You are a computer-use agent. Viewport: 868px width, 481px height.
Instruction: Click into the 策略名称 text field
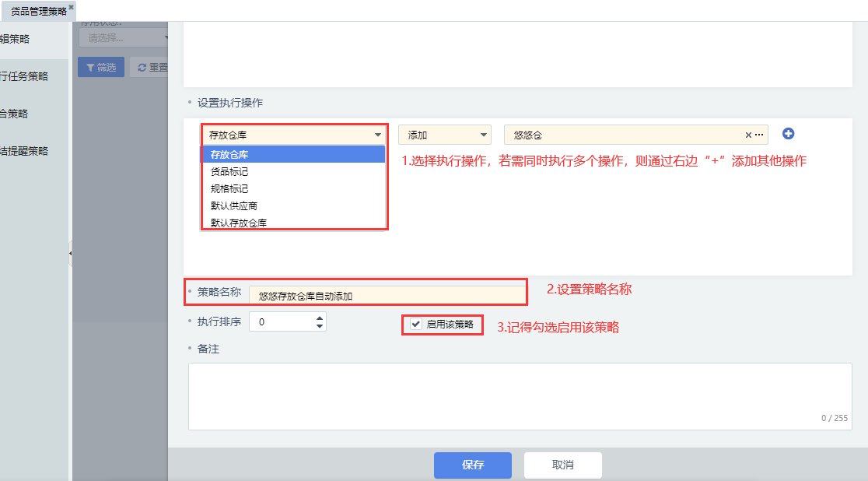[387, 296]
